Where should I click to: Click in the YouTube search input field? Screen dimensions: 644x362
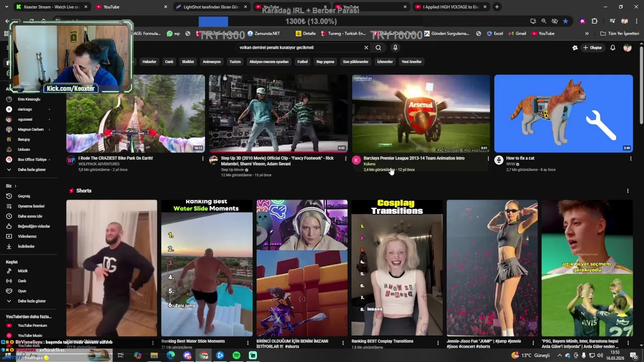[x=299, y=47]
